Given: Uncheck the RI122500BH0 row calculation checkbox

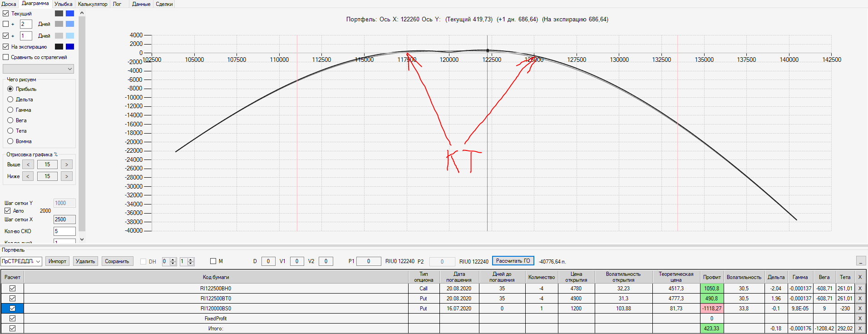Looking at the screenshot, I should pos(13,289).
